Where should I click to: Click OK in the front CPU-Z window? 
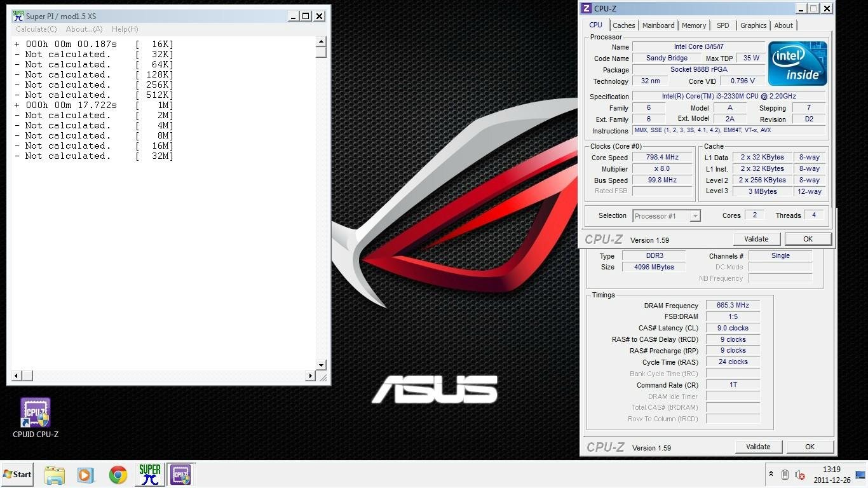click(x=808, y=239)
